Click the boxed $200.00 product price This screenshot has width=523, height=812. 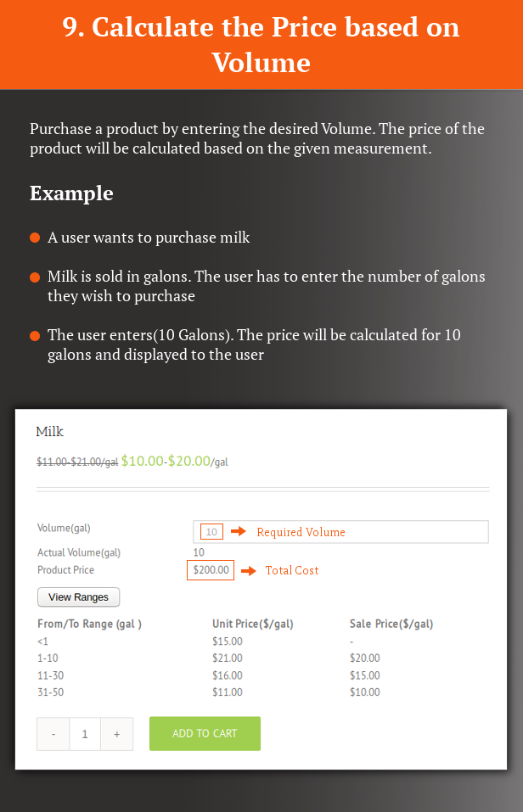pyautogui.click(x=211, y=570)
